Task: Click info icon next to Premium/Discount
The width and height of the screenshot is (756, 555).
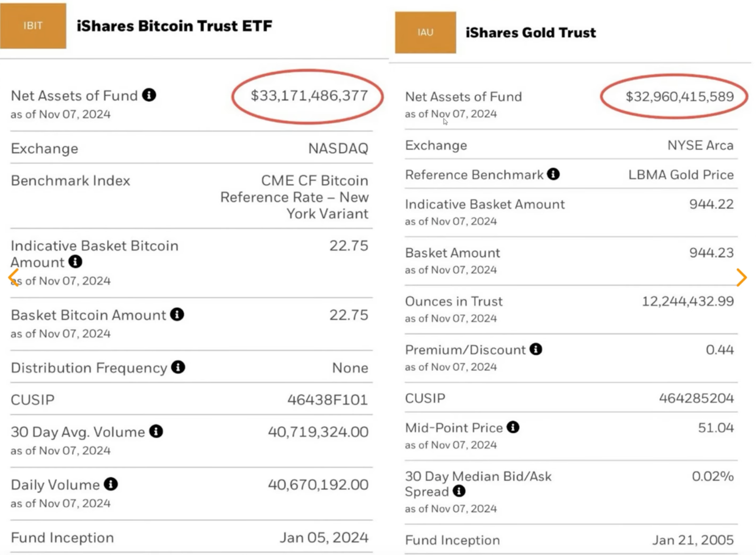Action: (x=536, y=349)
